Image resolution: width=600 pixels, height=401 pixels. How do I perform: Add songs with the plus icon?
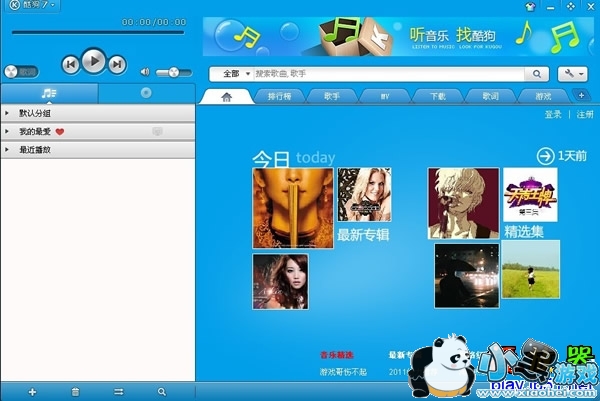click(33, 392)
